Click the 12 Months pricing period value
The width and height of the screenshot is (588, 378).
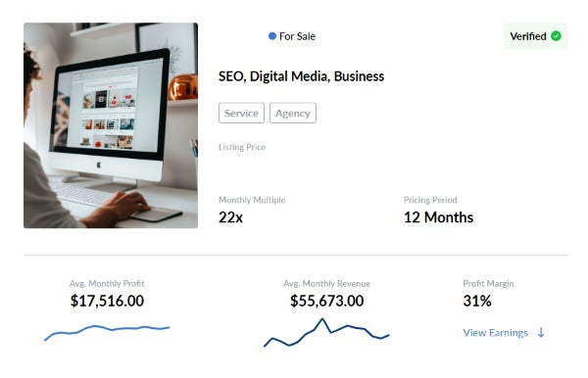pyautogui.click(x=438, y=217)
